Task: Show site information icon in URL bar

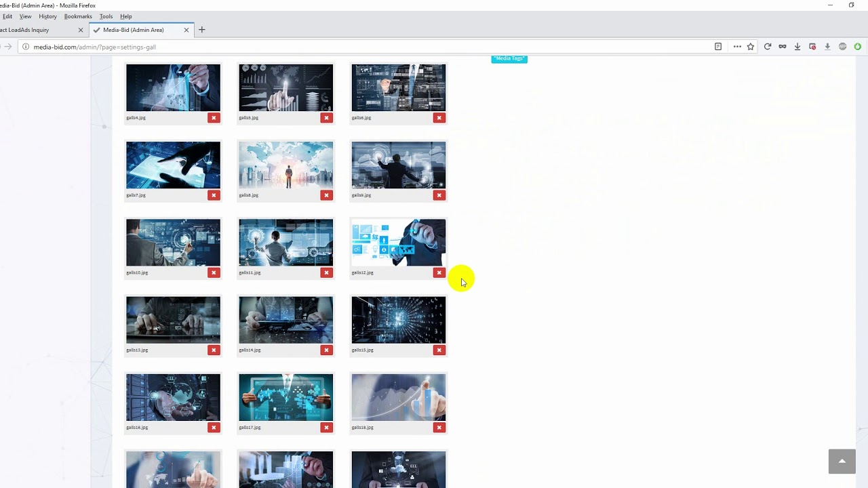Action: 25,47
